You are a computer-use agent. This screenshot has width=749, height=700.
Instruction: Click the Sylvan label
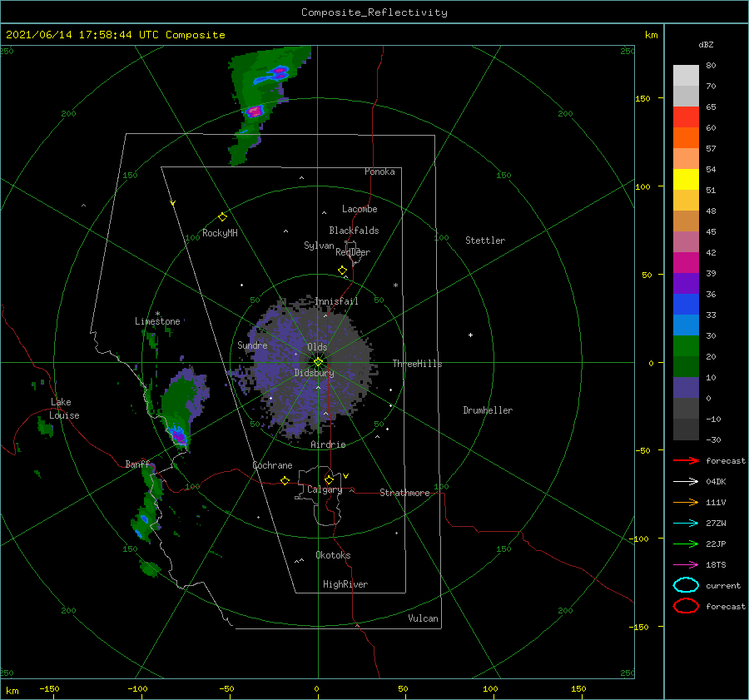coord(319,246)
